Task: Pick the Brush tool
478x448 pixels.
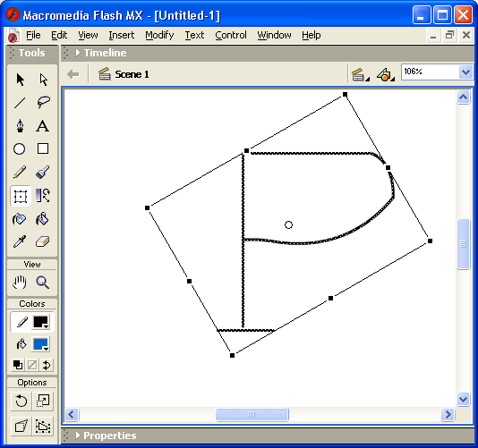Action: 43,172
